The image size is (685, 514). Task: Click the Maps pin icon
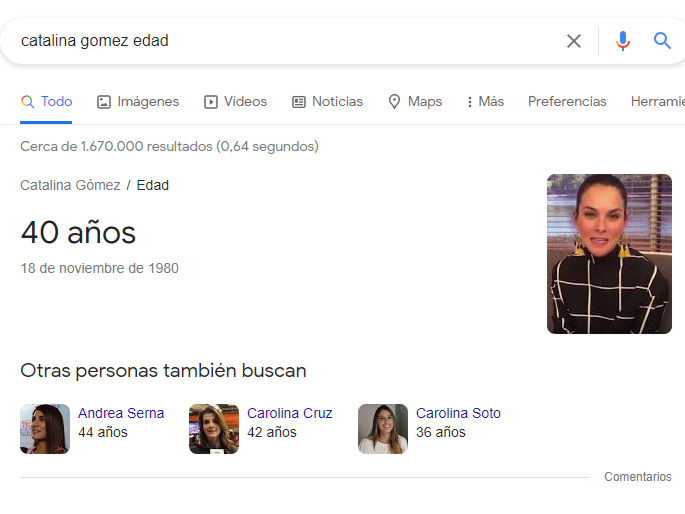(x=394, y=102)
